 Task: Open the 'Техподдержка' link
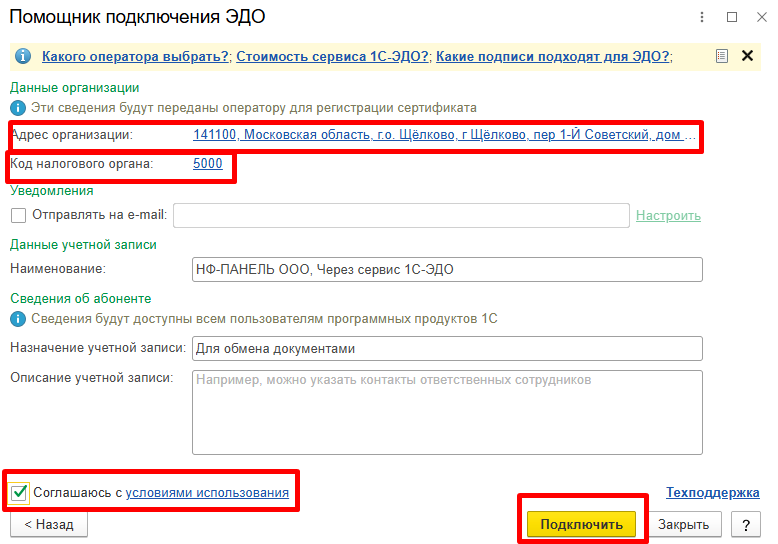coord(713,492)
